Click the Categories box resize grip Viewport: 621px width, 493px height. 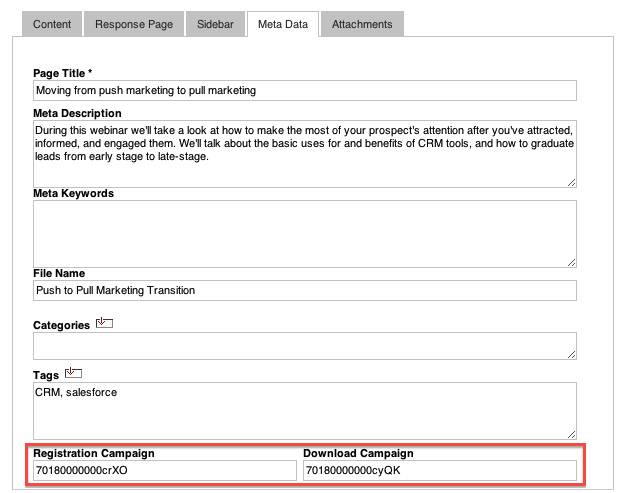click(x=571, y=355)
